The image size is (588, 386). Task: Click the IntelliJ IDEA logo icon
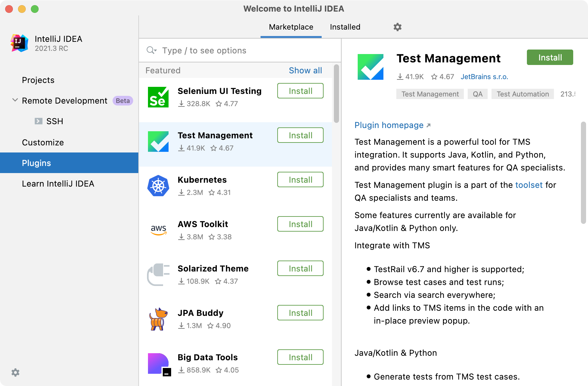[x=19, y=43]
